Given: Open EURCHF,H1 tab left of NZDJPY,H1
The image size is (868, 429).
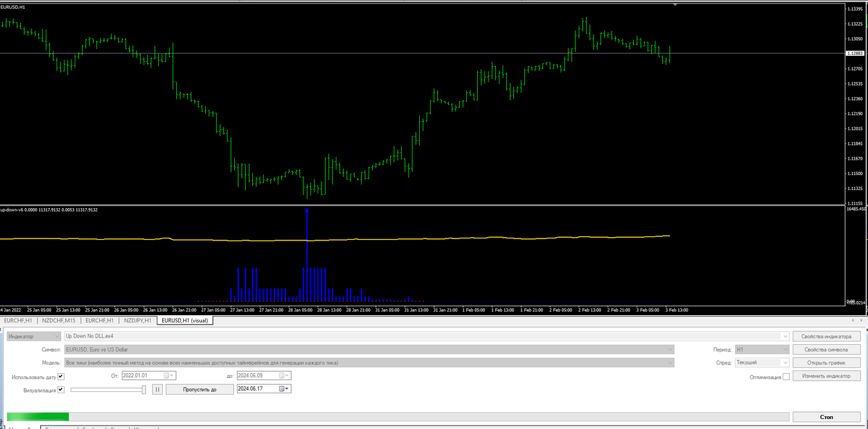Looking at the screenshot, I should 99,321.
